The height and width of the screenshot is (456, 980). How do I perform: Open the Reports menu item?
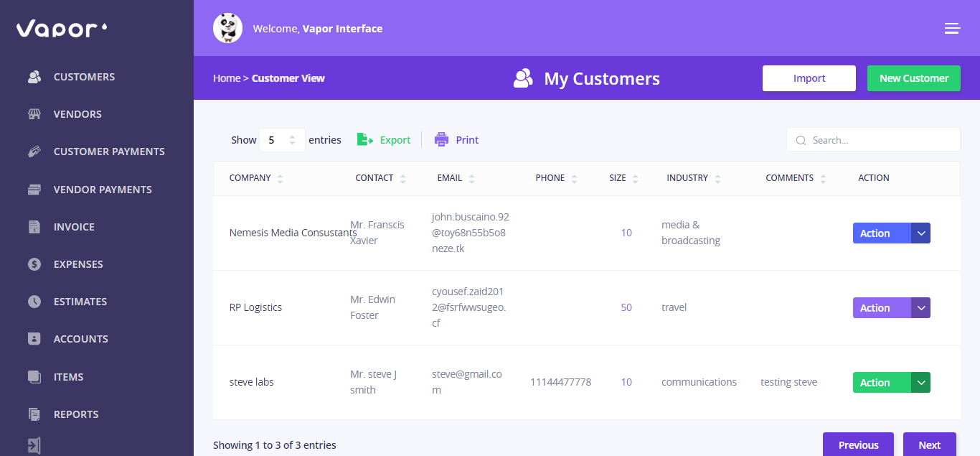point(75,414)
